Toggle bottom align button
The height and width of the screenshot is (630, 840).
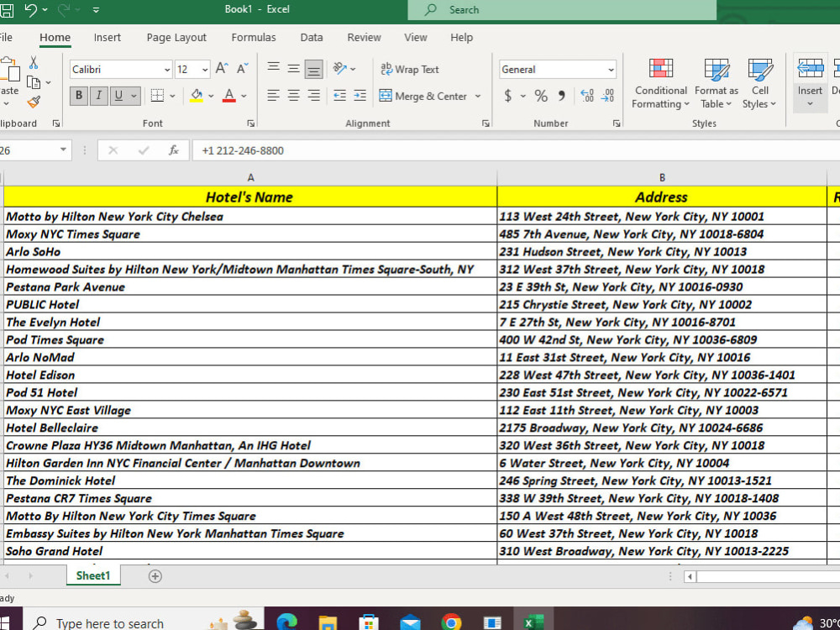[314, 69]
